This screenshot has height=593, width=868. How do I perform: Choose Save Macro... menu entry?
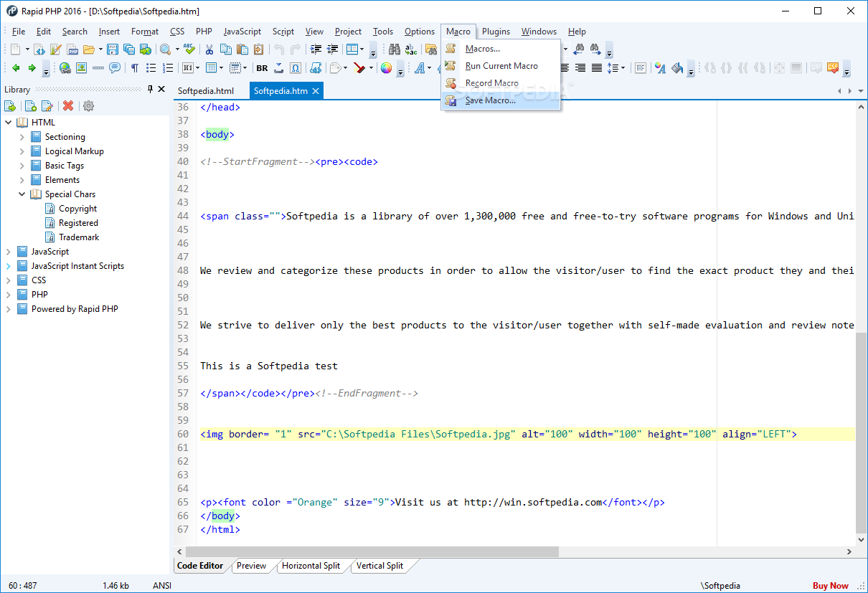click(500, 100)
